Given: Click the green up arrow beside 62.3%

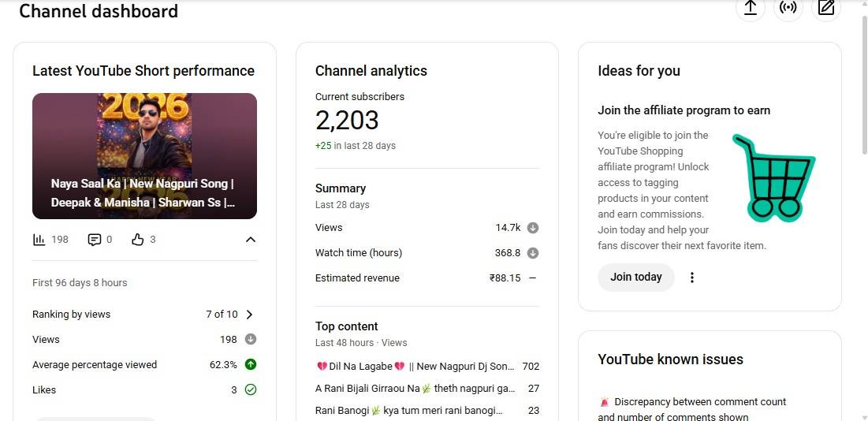Looking at the screenshot, I should [251, 364].
